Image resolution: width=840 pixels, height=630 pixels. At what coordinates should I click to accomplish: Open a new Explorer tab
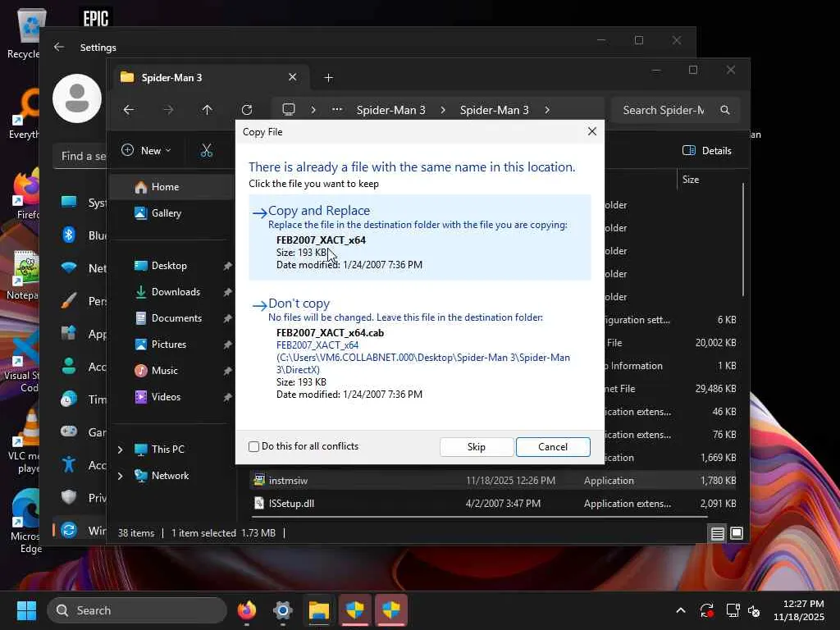point(328,78)
